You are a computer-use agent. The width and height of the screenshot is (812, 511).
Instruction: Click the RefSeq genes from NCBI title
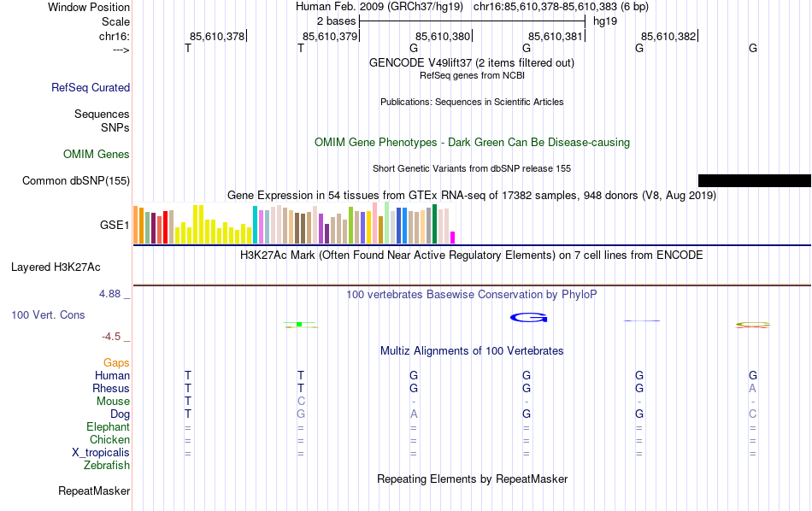point(472,75)
